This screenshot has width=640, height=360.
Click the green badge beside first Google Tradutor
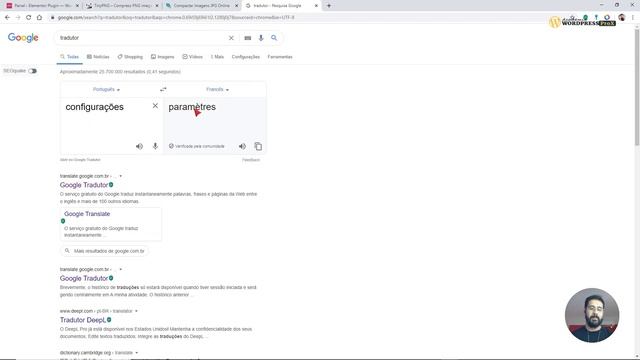(x=111, y=184)
